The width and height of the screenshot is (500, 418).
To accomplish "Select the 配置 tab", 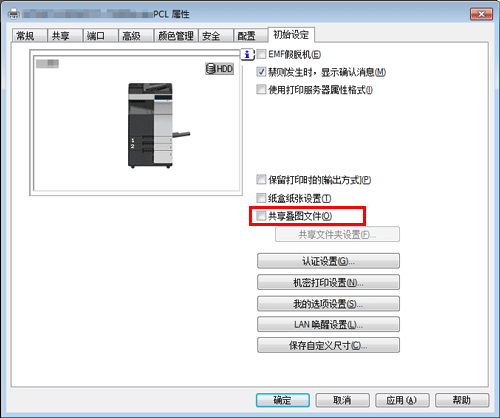I will (250, 35).
